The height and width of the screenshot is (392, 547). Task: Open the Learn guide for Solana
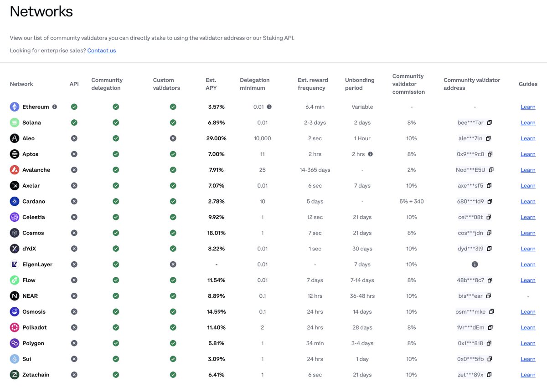(528, 122)
